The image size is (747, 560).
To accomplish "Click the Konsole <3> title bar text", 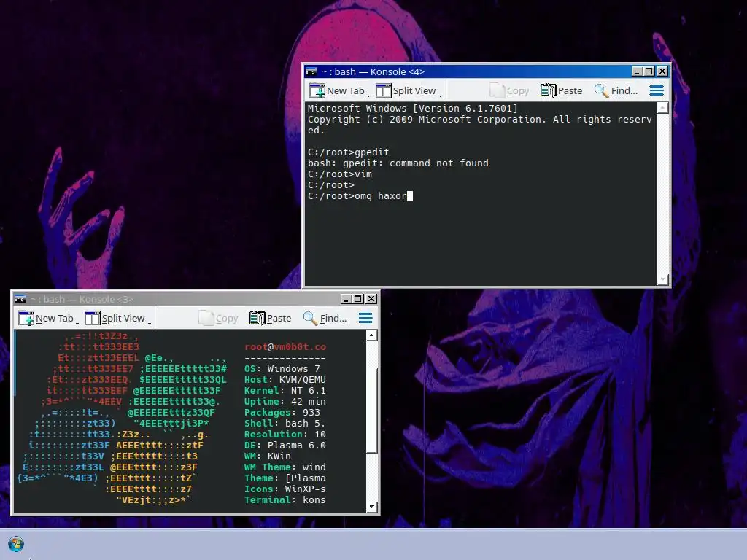I will click(82, 299).
